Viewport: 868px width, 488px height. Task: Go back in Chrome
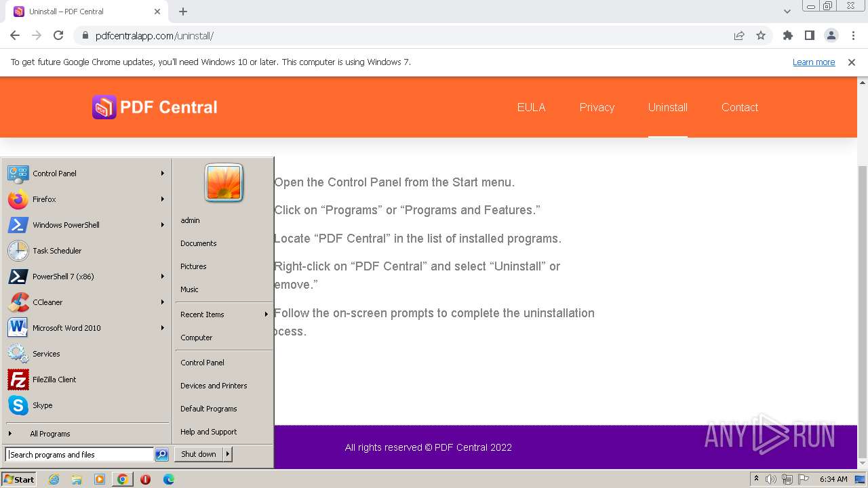tap(15, 35)
